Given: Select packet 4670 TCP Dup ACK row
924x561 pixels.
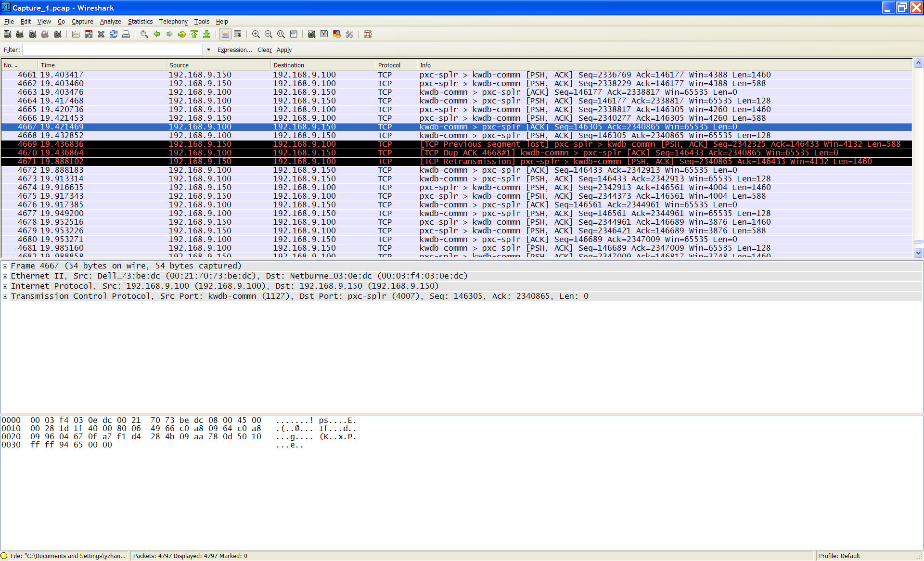Looking at the screenshot, I should tap(456, 153).
